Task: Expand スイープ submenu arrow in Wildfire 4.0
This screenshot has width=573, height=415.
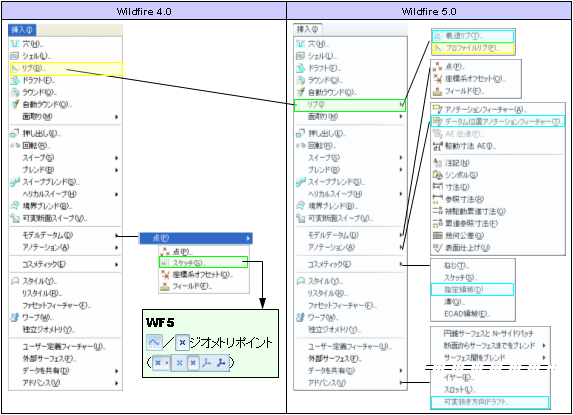Action: [x=117, y=158]
